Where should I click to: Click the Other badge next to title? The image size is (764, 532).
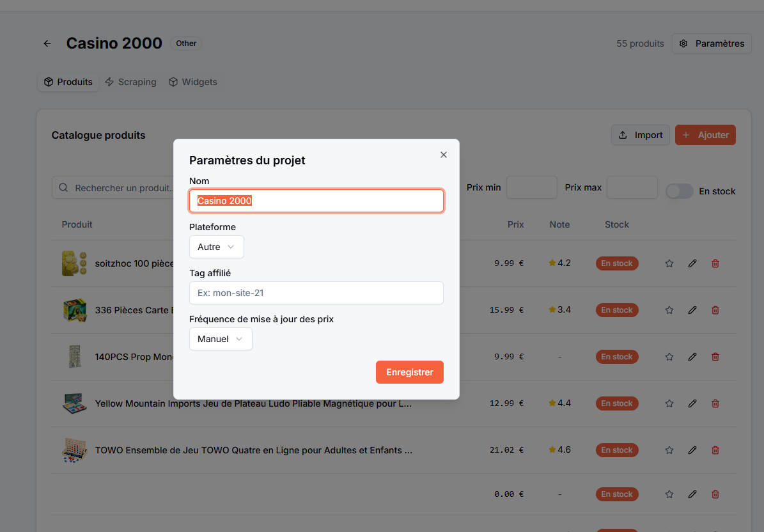[186, 43]
